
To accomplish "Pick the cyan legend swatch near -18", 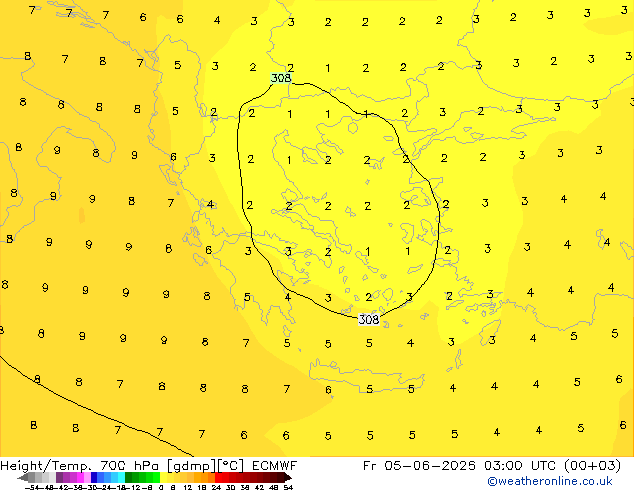I will click(121, 477).
